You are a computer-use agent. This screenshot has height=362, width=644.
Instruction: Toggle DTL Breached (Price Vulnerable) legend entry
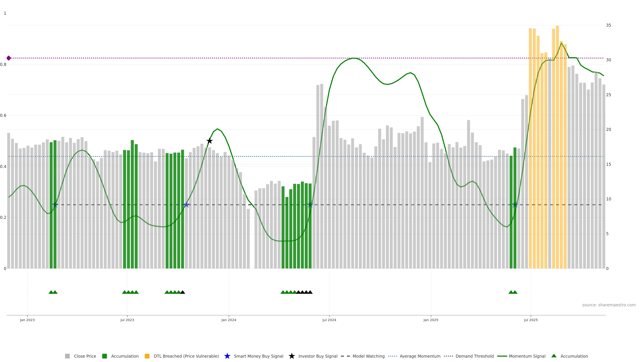tap(186, 356)
